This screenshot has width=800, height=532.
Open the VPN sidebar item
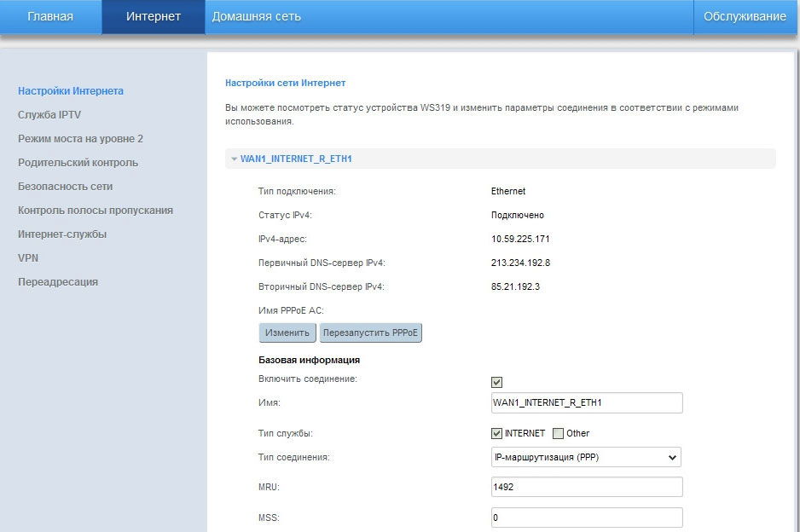pyautogui.click(x=28, y=258)
